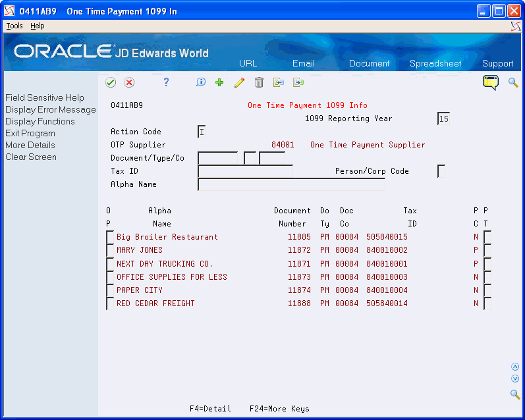Click PT field for PAPER CITY row

pyautogui.click(x=487, y=290)
